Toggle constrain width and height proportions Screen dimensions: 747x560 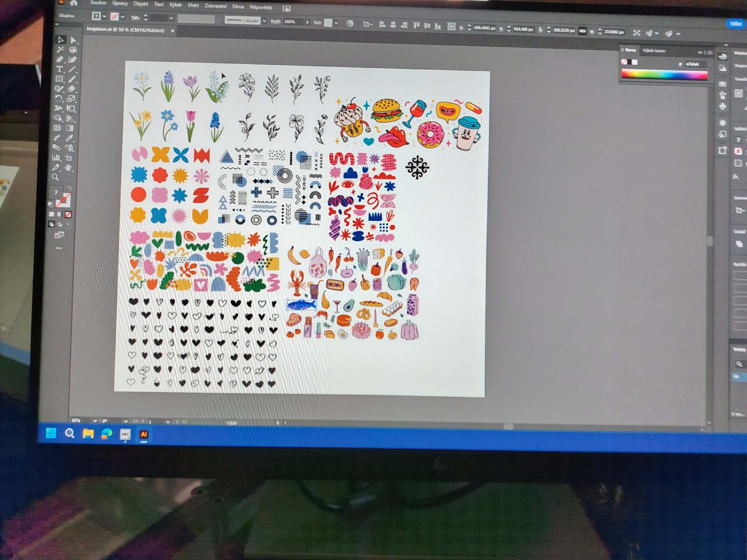click(582, 31)
